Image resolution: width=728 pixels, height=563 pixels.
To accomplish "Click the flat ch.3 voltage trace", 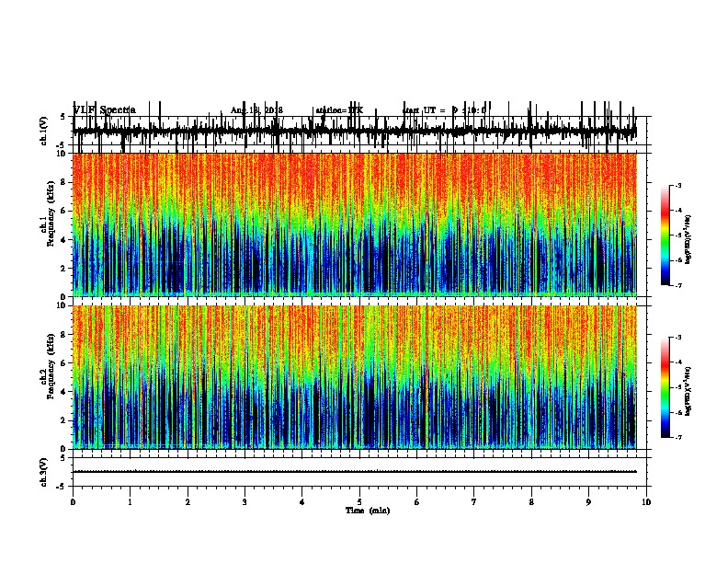I will pos(354,472).
